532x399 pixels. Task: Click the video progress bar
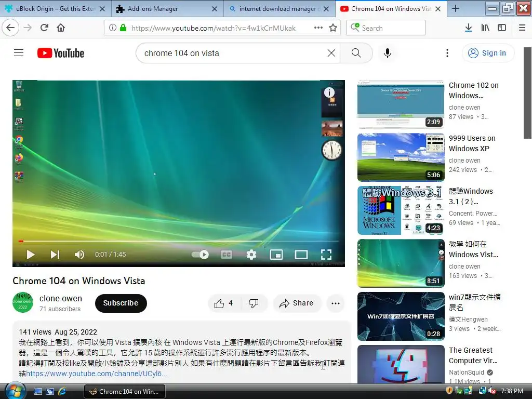pos(179,241)
